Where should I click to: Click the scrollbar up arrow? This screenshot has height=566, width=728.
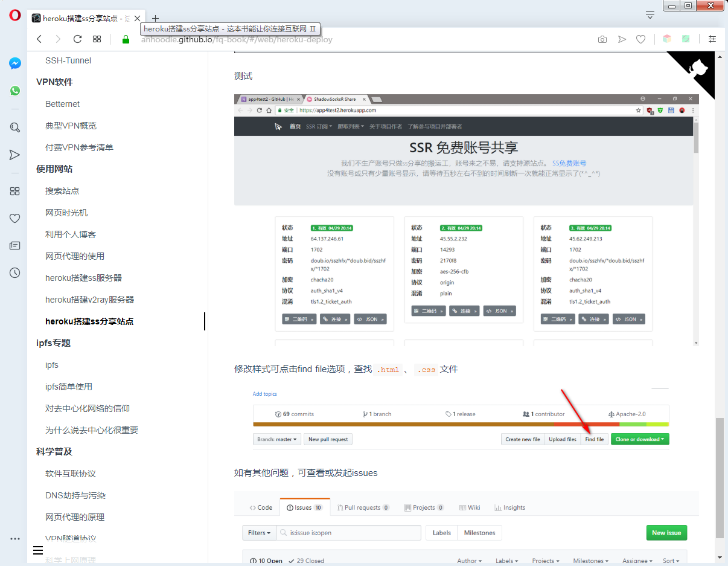coord(719,56)
